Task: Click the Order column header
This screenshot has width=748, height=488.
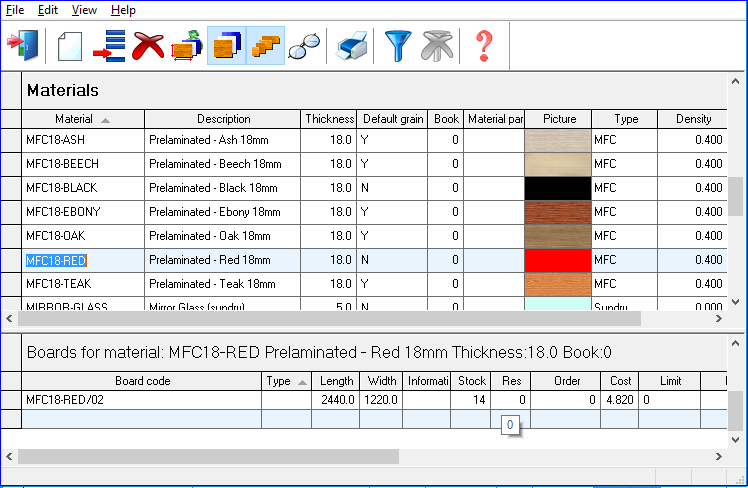Action: pyautogui.click(x=565, y=381)
